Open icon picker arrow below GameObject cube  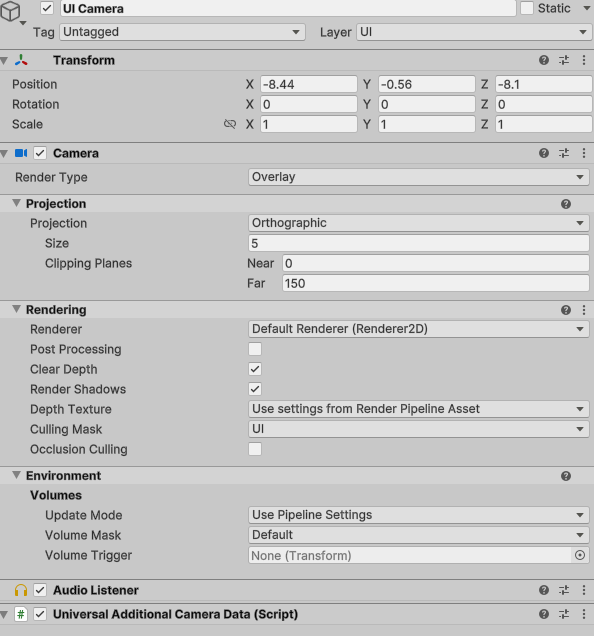[x=23, y=23]
